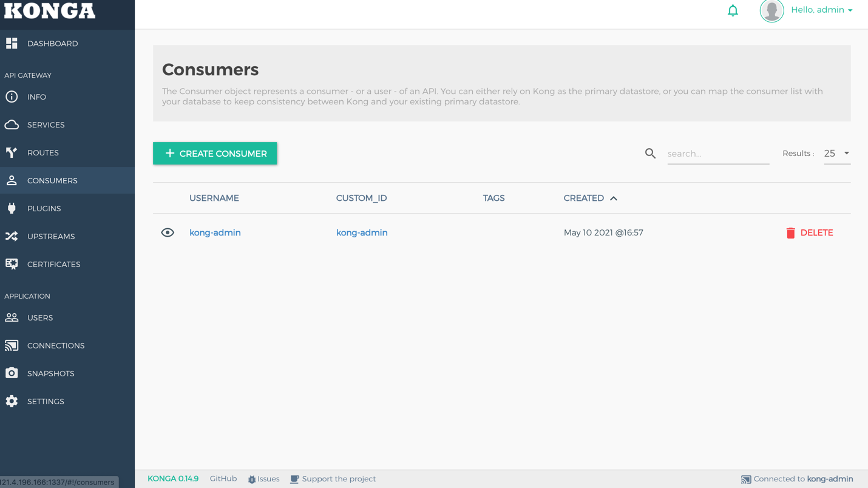Click the Consumers person icon
Screen dimensions: 868x488
coord(12,180)
